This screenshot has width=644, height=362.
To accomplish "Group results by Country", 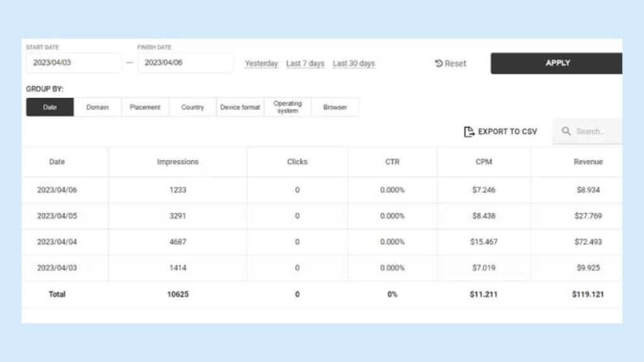I will [192, 107].
